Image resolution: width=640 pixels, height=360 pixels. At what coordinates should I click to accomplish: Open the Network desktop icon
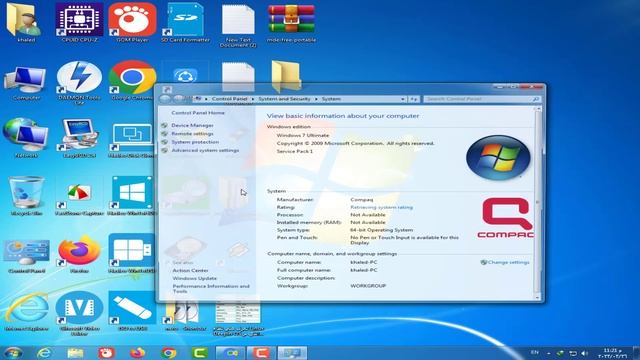[26, 138]
